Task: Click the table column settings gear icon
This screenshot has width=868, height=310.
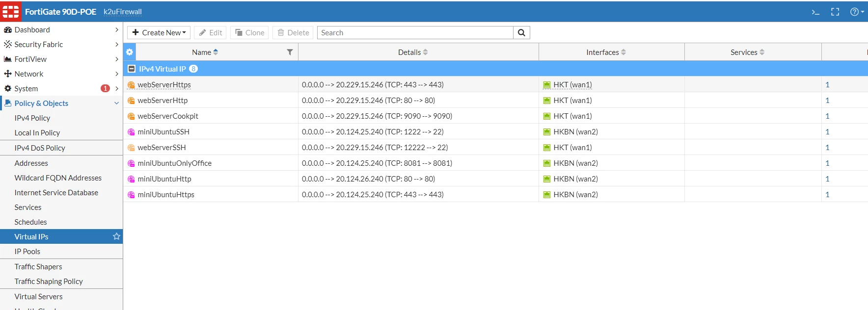Action: 130,52
